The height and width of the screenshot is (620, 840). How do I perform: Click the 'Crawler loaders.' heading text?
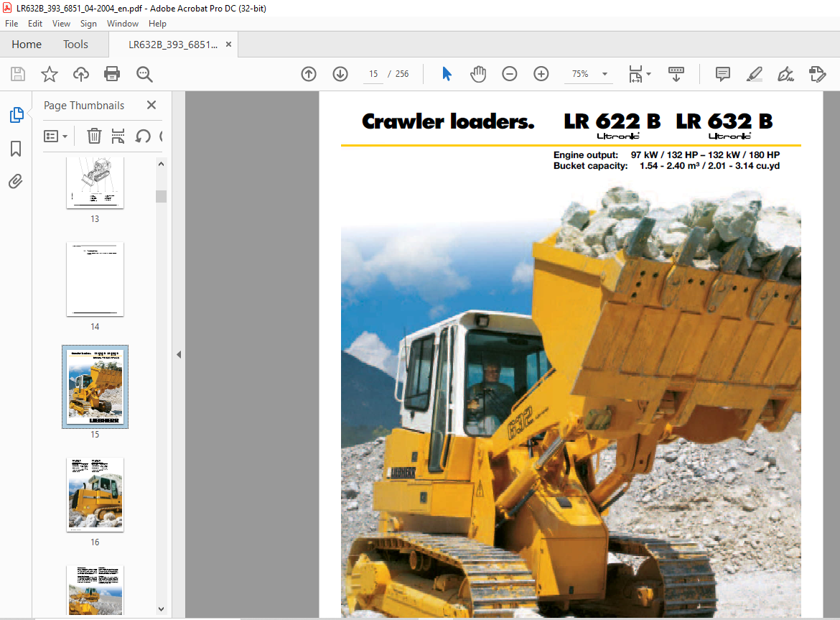coord(448,121)
